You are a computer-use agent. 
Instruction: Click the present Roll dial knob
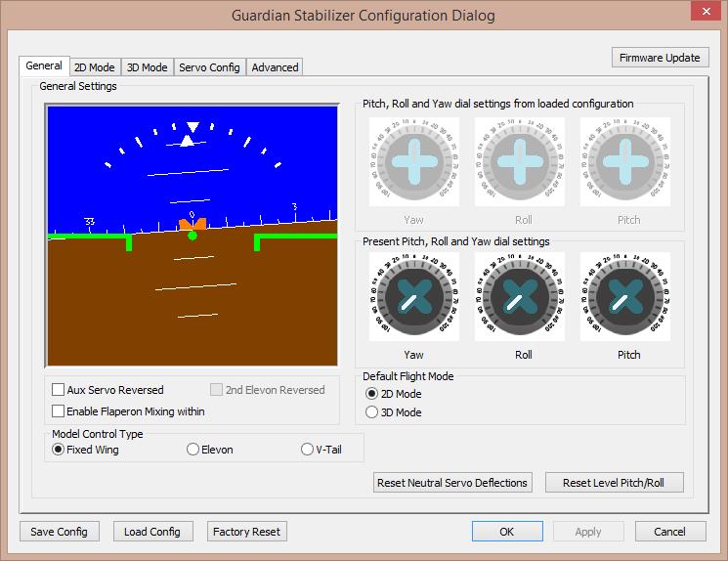(x=520, y=296)
